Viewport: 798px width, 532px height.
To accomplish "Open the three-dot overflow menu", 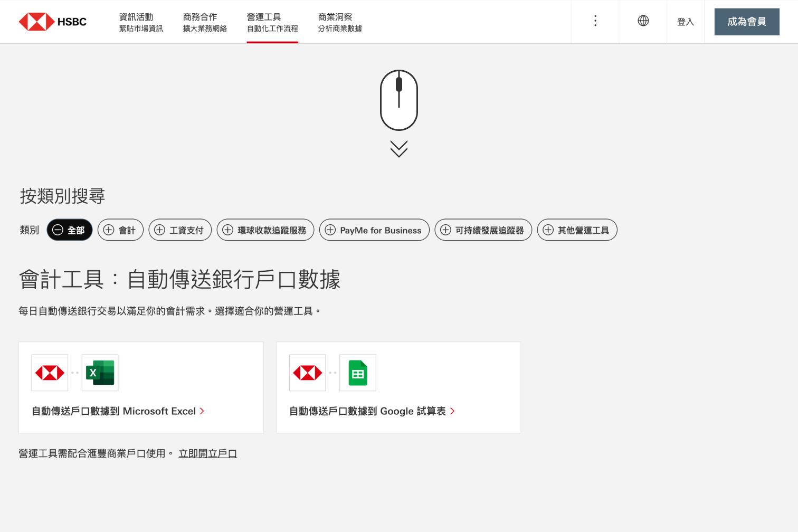I will [x=595, y=21].
